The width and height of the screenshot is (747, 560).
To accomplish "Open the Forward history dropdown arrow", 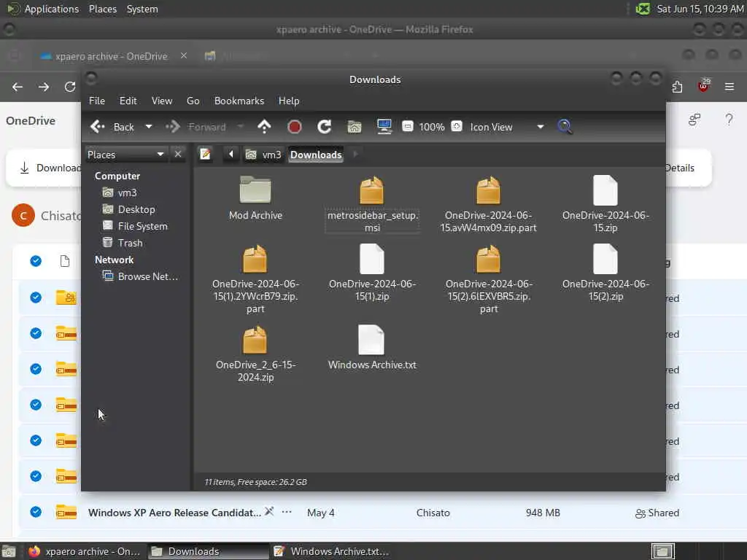I will point(240,127).
